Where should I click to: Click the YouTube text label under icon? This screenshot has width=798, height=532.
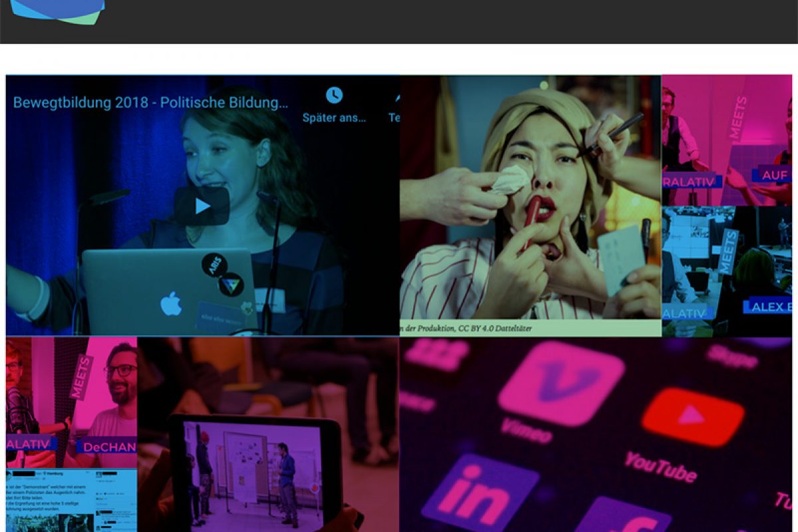tap(660, 466)
